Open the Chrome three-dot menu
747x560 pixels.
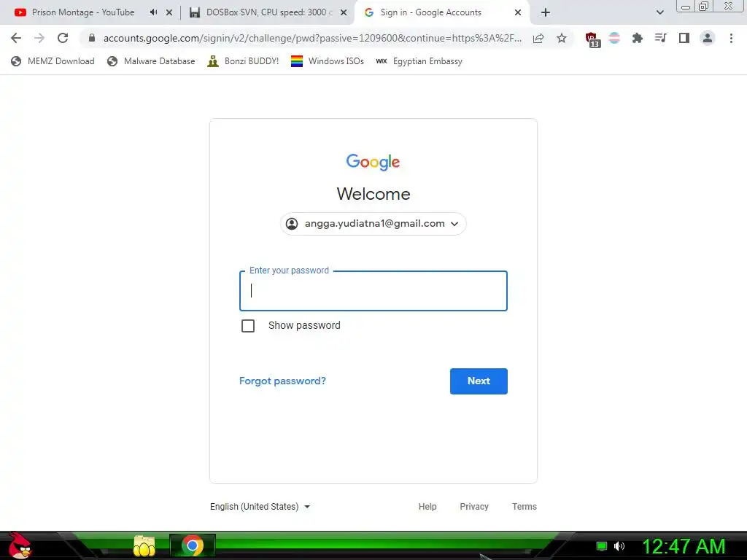click(x=731, y=38)
